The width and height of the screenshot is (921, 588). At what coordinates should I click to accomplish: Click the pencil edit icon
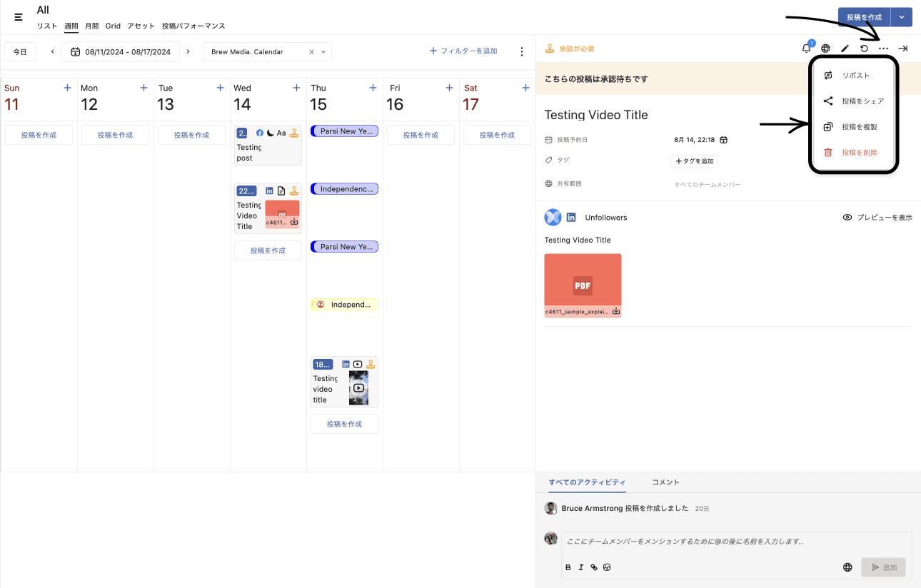(x=845, y=49)
